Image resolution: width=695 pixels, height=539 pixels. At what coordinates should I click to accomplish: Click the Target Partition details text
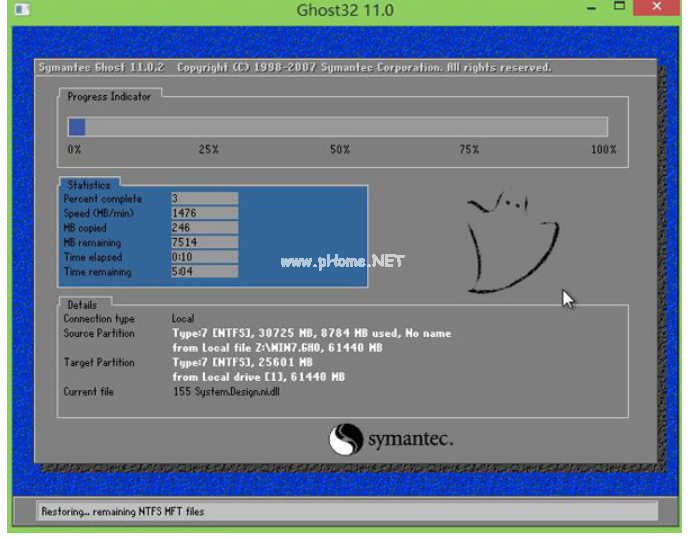(x=243, y=362)
